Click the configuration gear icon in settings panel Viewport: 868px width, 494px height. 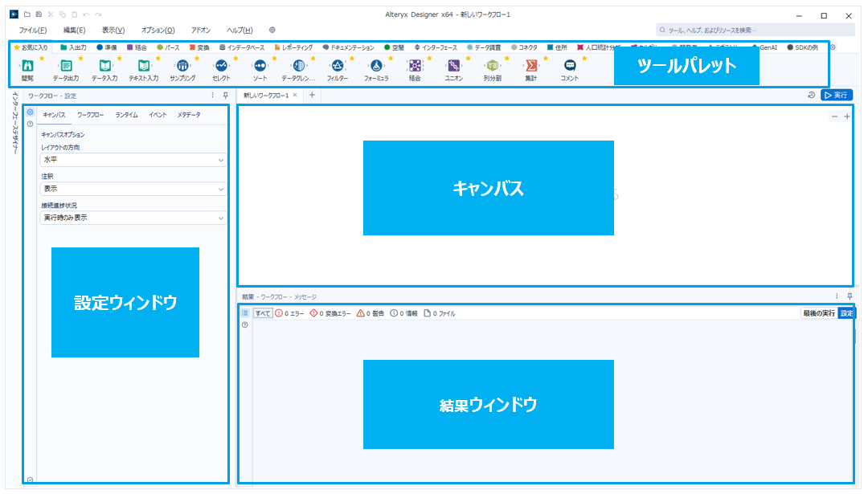(x=31, y=112)
